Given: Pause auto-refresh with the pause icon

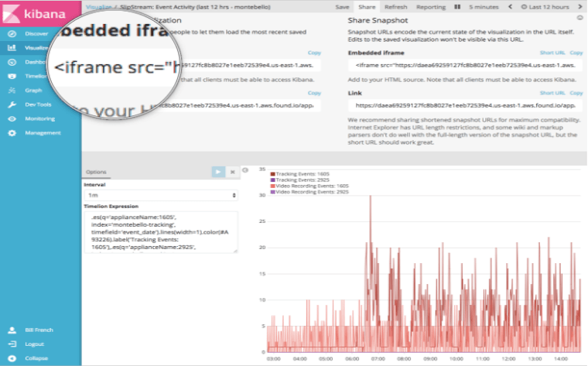Looking at the screenshot, I should pyautogui.click(x=457, y=7).
